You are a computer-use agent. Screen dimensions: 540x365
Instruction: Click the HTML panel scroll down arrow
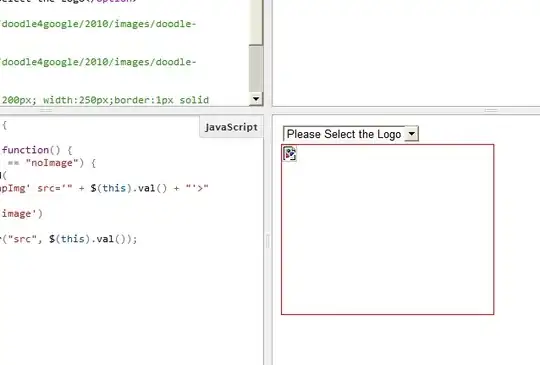(256, 99)
